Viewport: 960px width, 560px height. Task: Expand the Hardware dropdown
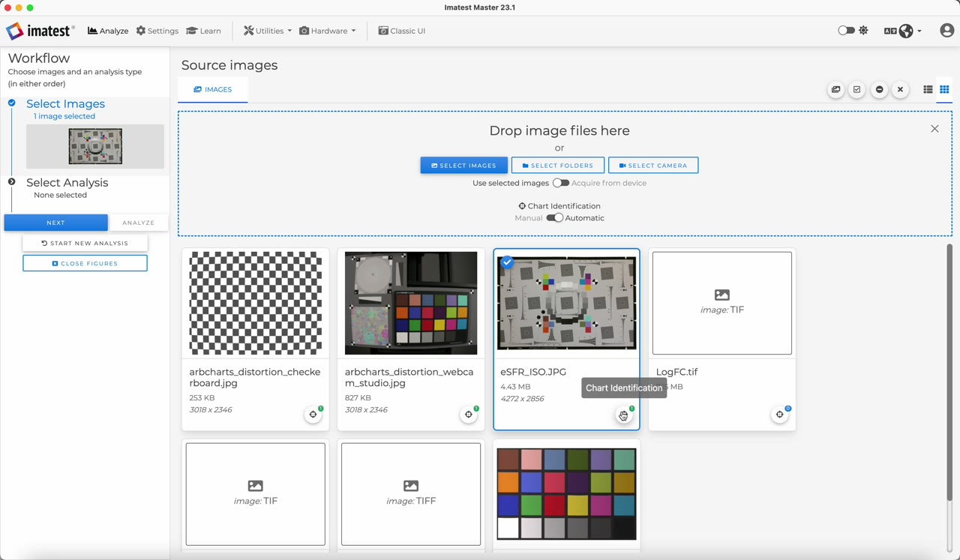pyautogui.click(x=328, y=31)
